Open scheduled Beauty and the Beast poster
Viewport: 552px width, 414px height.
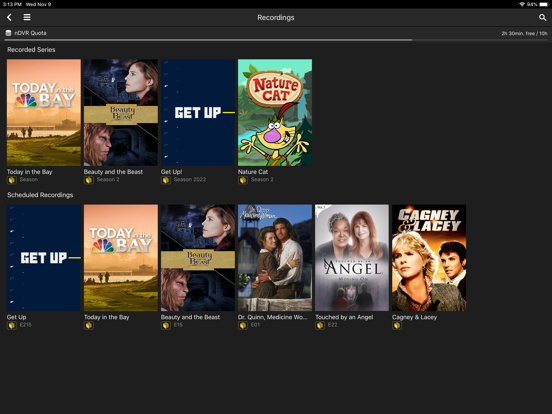pyautogui.click(x=198, y=258)
